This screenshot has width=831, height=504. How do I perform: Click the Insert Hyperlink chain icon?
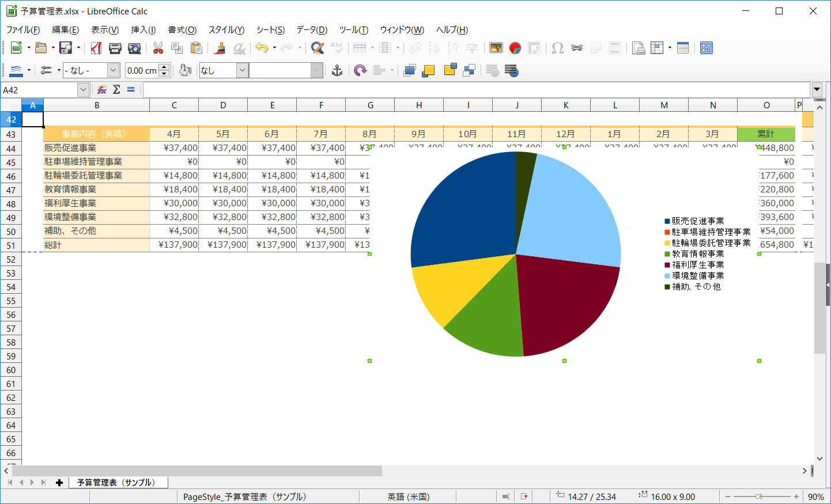click(577, 48)
